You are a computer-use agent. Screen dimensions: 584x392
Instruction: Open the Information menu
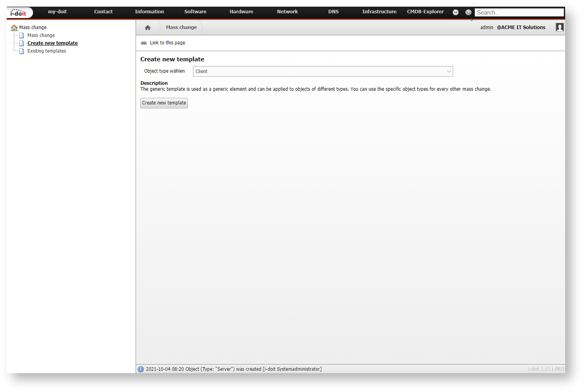click(149, 12)
